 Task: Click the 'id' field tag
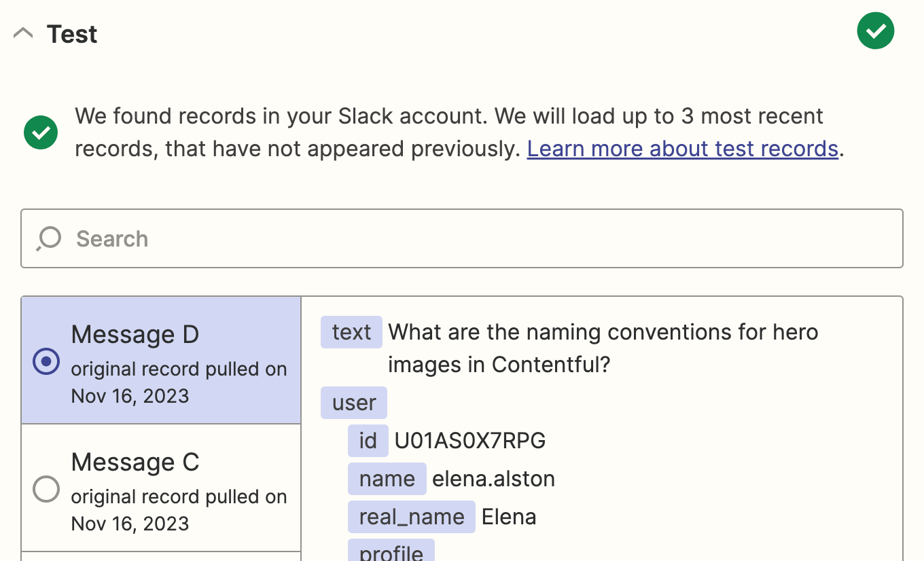[x=368, y=441]
